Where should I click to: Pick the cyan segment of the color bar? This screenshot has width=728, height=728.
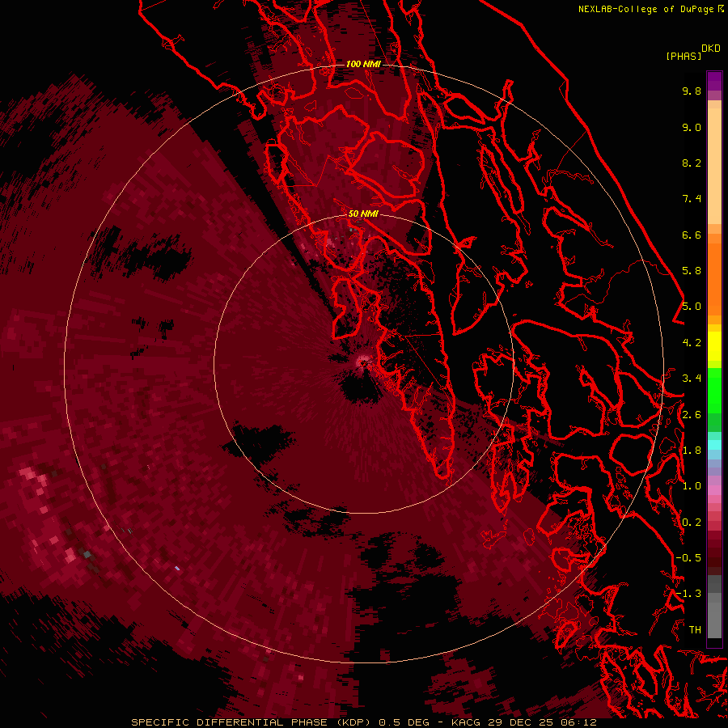pos(714,444)
